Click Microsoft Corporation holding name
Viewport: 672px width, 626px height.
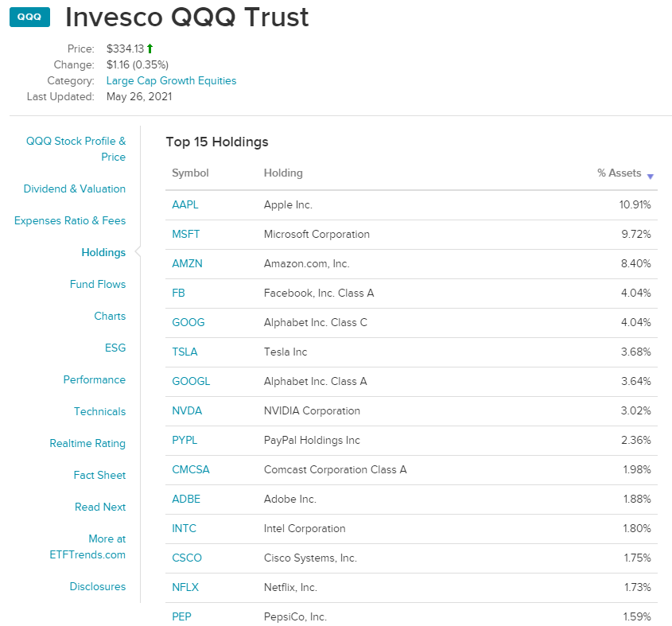pyautogui.click(x=317, y=234)
